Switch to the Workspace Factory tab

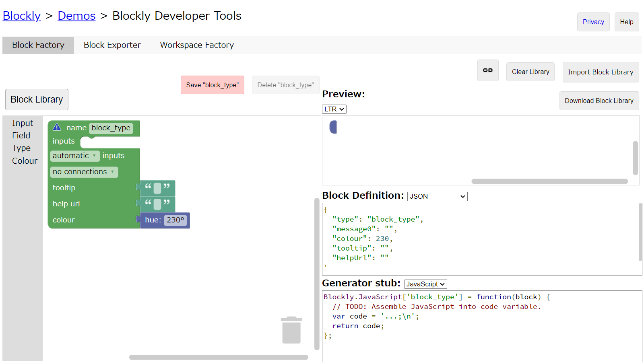coord(197,45)
